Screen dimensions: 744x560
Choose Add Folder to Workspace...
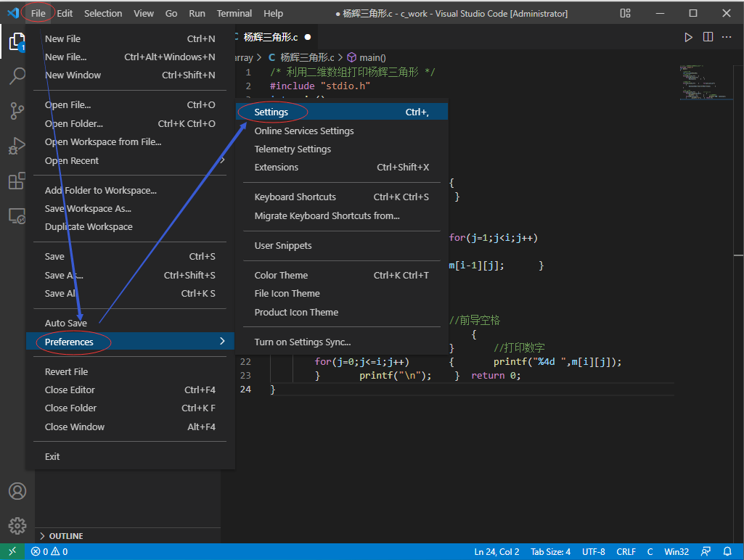pos(130,190)
